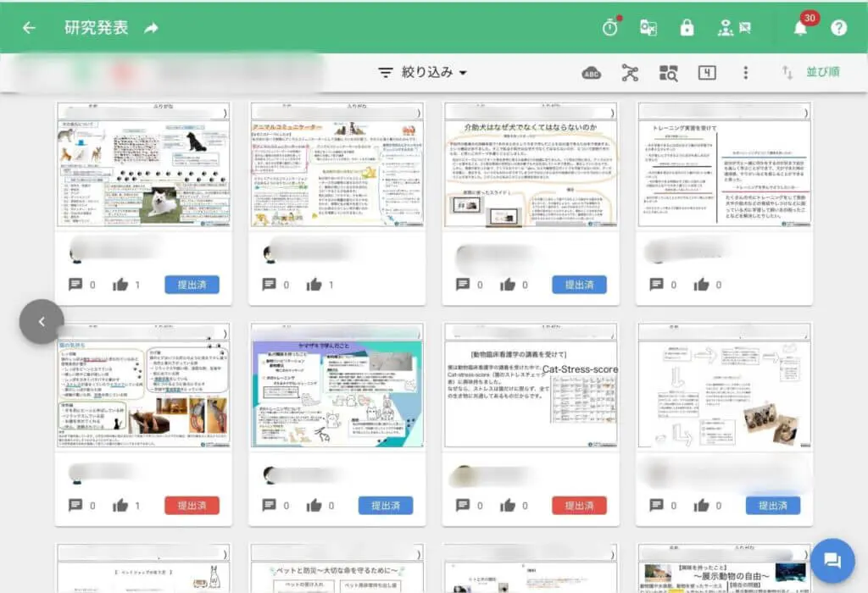Collapse the side panel with the round chevron button
This screenshot has width=868, height=593.
[42, 321]
